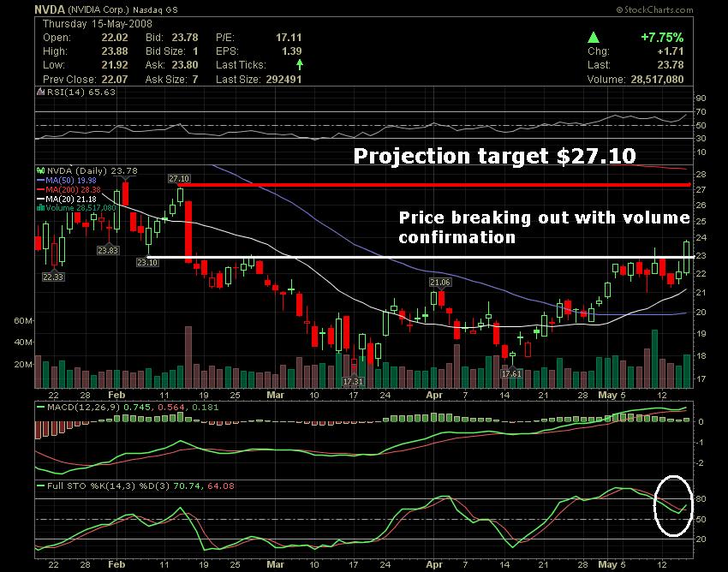
Task: Click the 17.31 March low tag
Action: pos(354,382)
